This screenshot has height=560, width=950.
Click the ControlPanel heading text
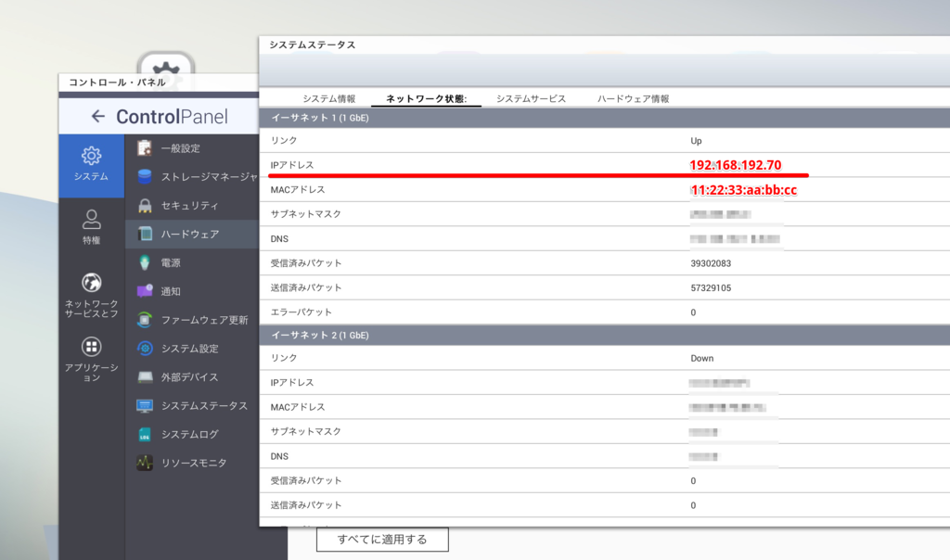(x=172, y=116)
